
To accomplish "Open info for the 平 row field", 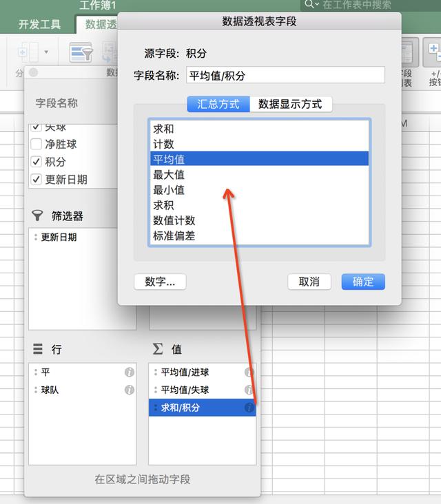I will [x=130, y=372].
